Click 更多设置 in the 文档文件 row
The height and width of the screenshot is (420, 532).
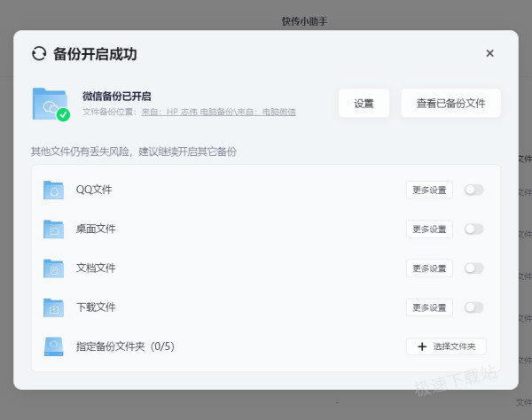pos(429,268)
